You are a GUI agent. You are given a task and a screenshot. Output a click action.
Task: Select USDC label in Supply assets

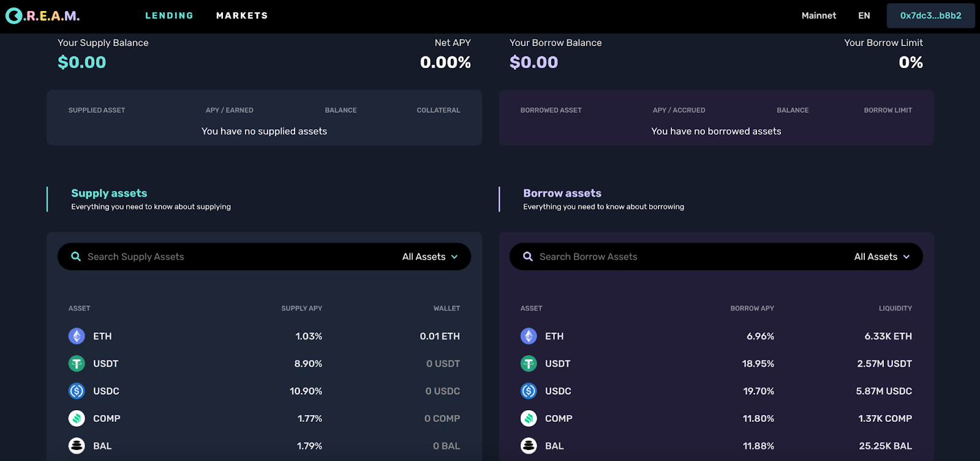click(x=106, y=391)
